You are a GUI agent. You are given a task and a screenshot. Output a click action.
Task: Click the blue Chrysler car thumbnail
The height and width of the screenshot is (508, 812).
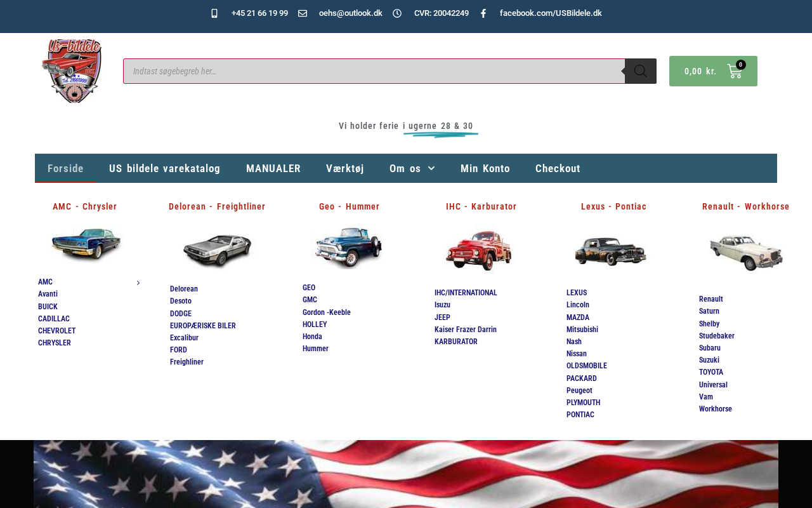86,244
